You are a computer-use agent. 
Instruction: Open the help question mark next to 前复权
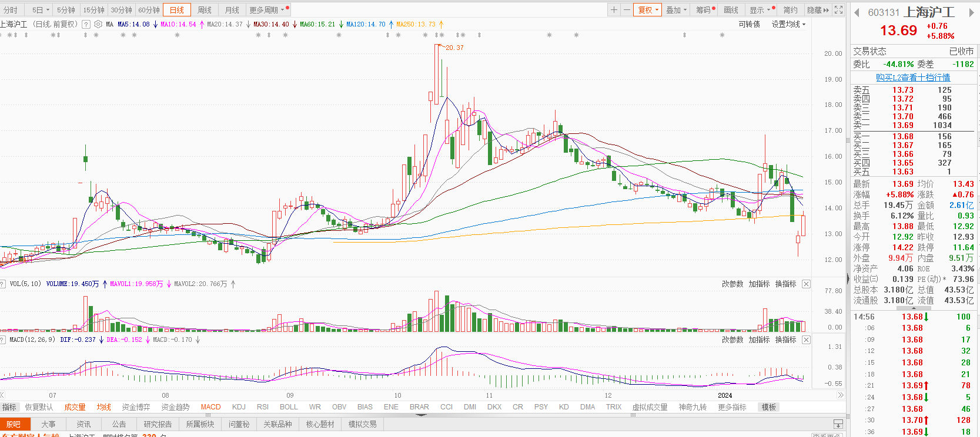click(x=86, y=25)
